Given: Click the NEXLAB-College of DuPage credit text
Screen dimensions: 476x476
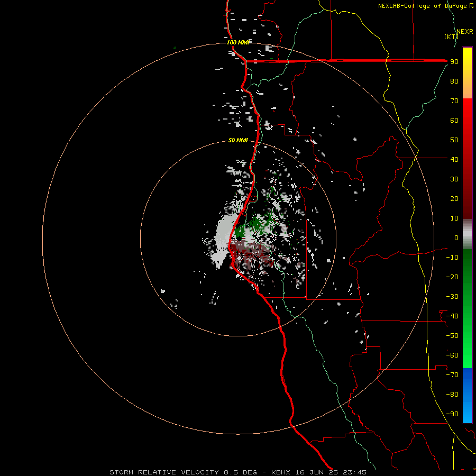Looking at the screenshot, I should (425, 6).
